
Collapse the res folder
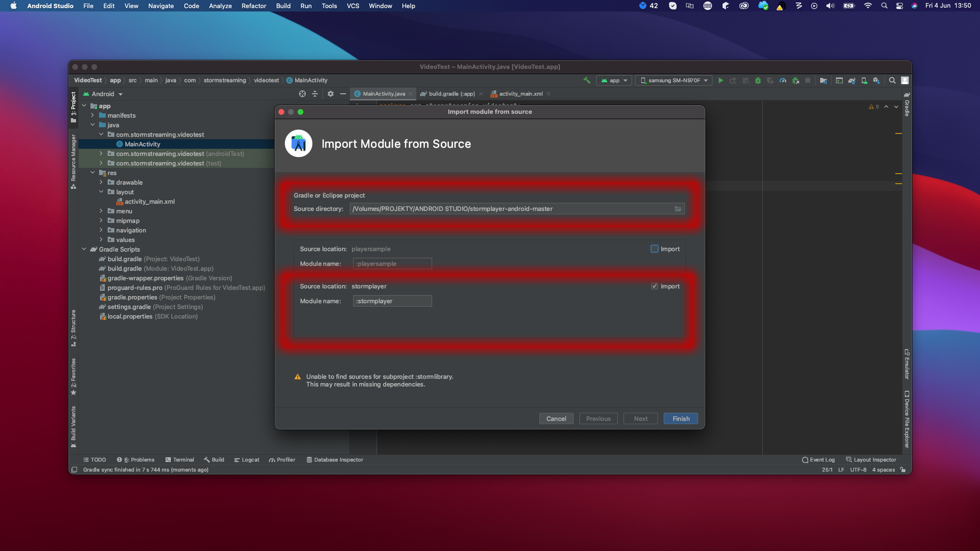92,173
